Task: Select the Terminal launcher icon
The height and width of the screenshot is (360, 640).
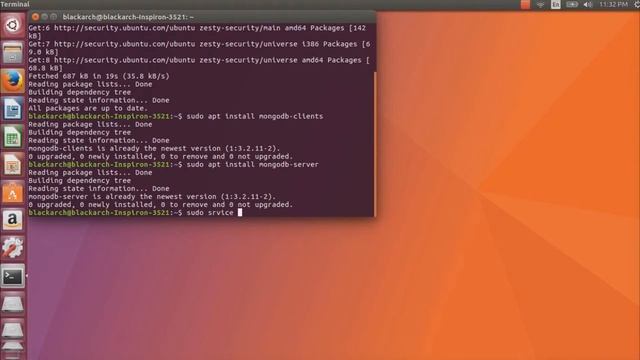Action: pos(13,276)
